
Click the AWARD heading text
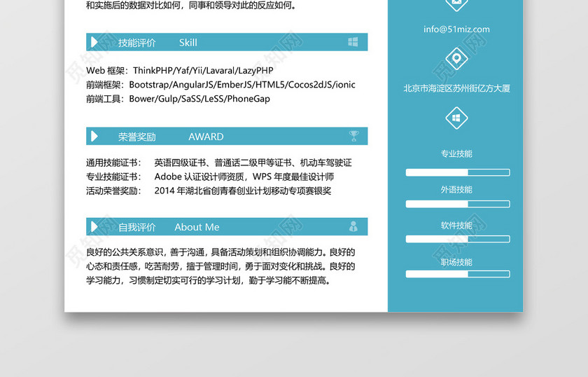[206, 137]
